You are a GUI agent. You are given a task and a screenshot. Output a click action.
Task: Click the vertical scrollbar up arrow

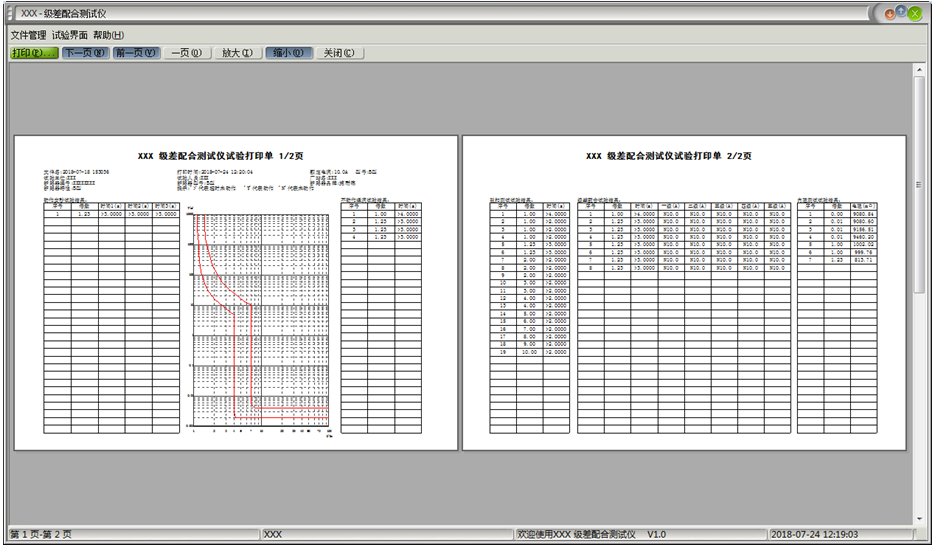click(919, 69)
